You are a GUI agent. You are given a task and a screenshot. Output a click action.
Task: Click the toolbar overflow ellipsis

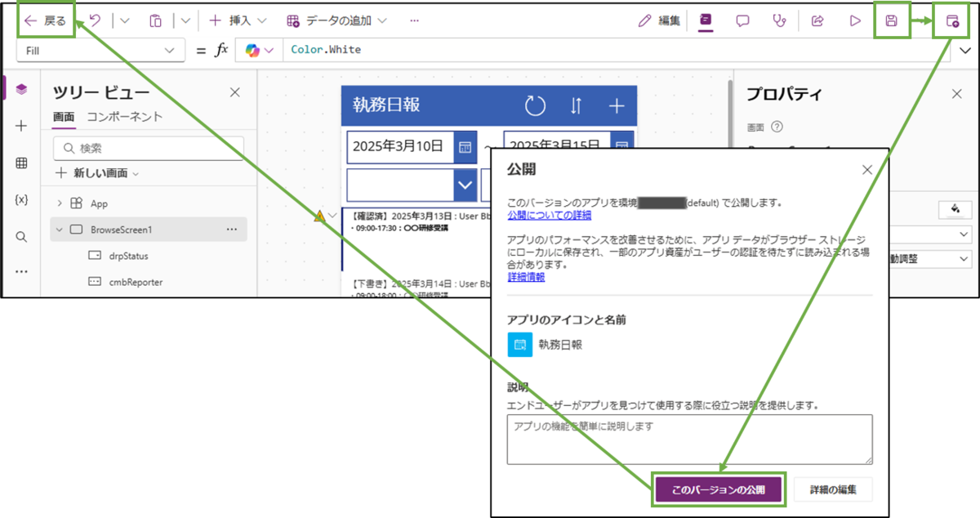click(x=414, y=20)
